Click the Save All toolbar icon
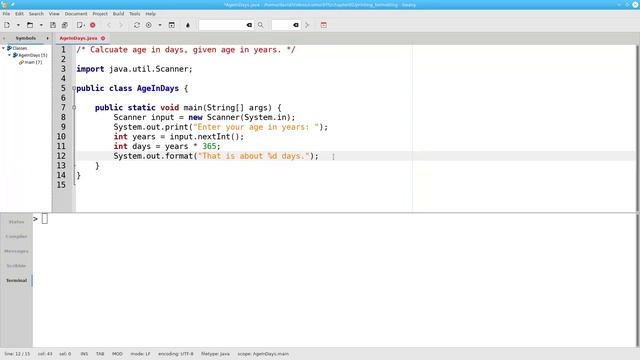640x360 pixels. point(64,25)
